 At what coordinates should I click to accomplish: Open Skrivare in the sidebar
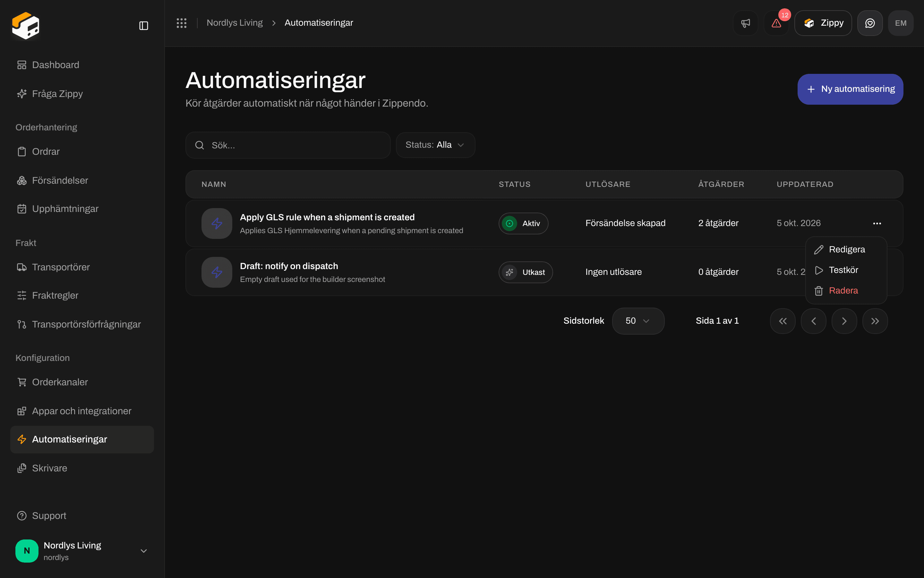(x=82, y=468)
